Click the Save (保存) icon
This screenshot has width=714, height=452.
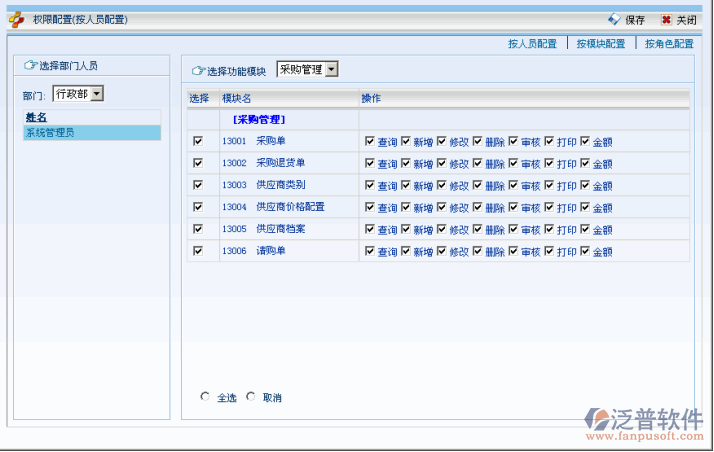614,19
